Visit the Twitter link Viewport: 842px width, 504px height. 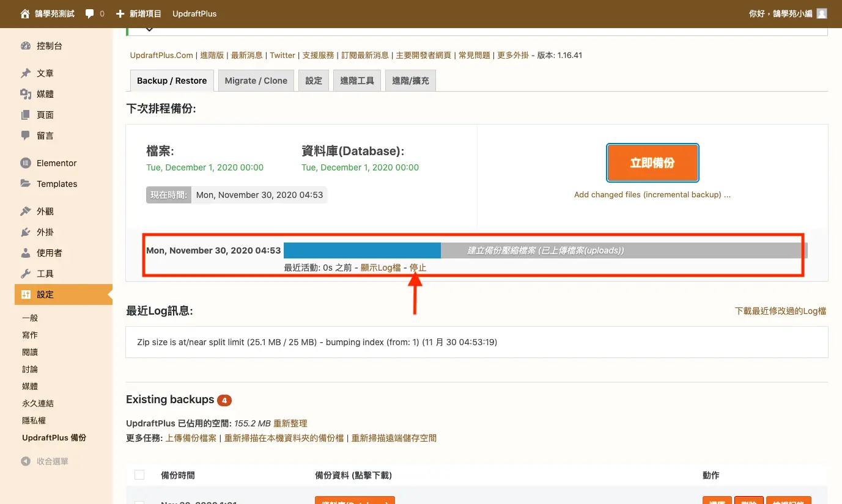tap(283, 55)
